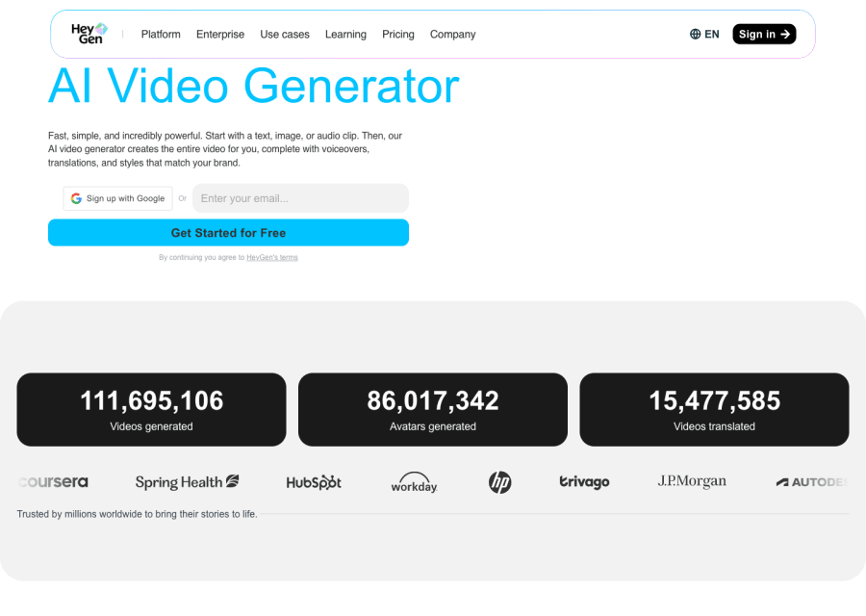Screen dimensions: 866x616
Task: Open the HeyGen's terms link
Action: [272, 257]
